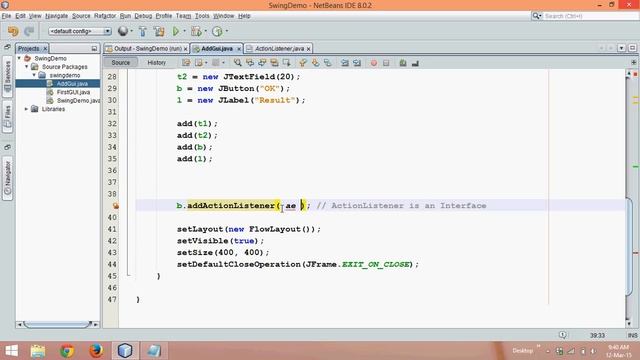The height and width of the screenshot is (360, 640).
Task: Click the Build Project hammer icon
Action: 142,31
